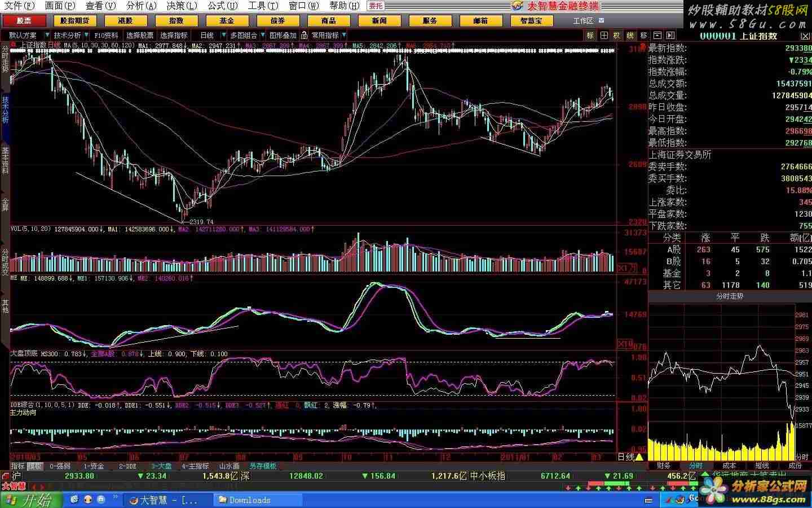Viewport: 812px width, 508px height.
Task: Open the 画面(P) menu
Action: 60,6
